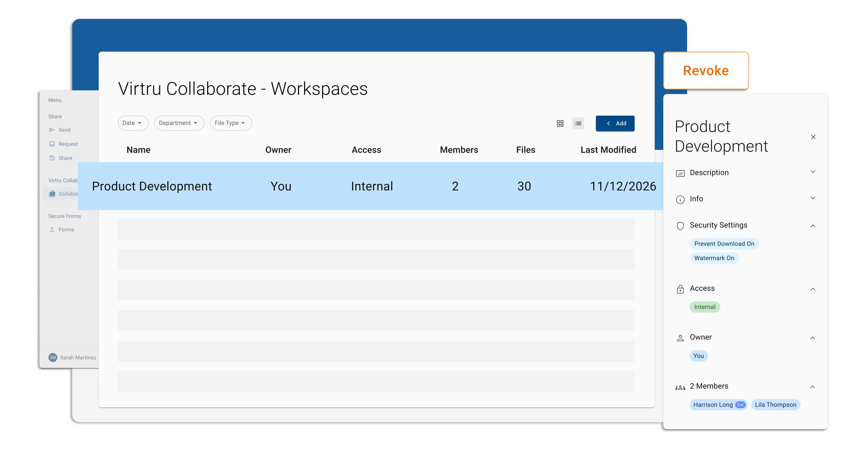
Task: Click the Request inbox icon in sidebar
Action: pos(52,144)
